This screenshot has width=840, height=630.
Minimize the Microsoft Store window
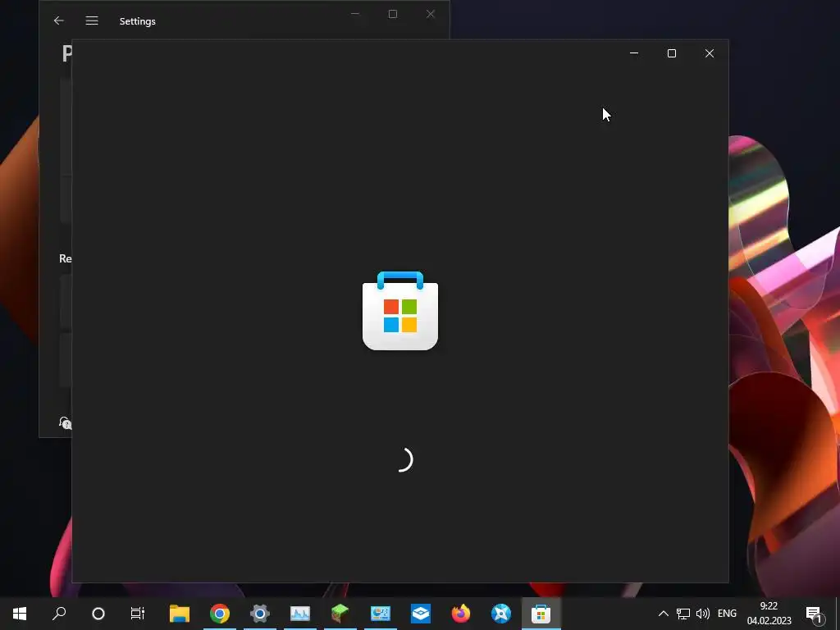click(x=634, y=53)
